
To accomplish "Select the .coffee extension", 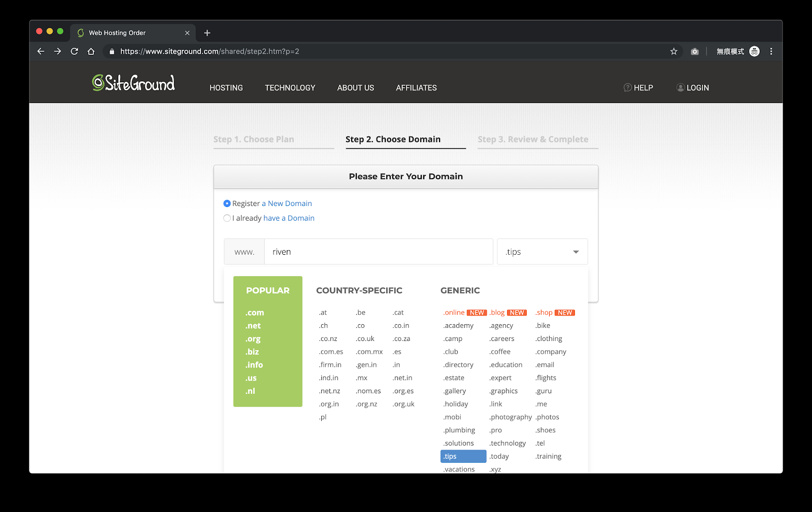I will 500,352.
